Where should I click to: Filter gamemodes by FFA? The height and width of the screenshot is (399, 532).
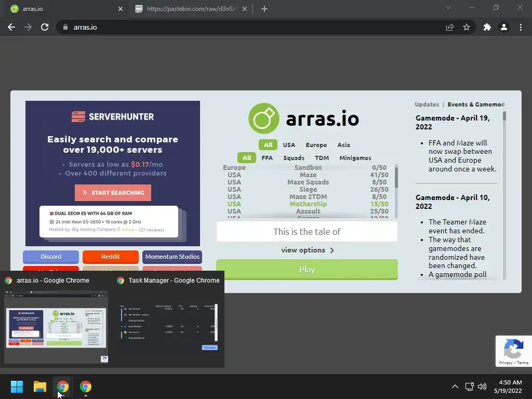267,158
